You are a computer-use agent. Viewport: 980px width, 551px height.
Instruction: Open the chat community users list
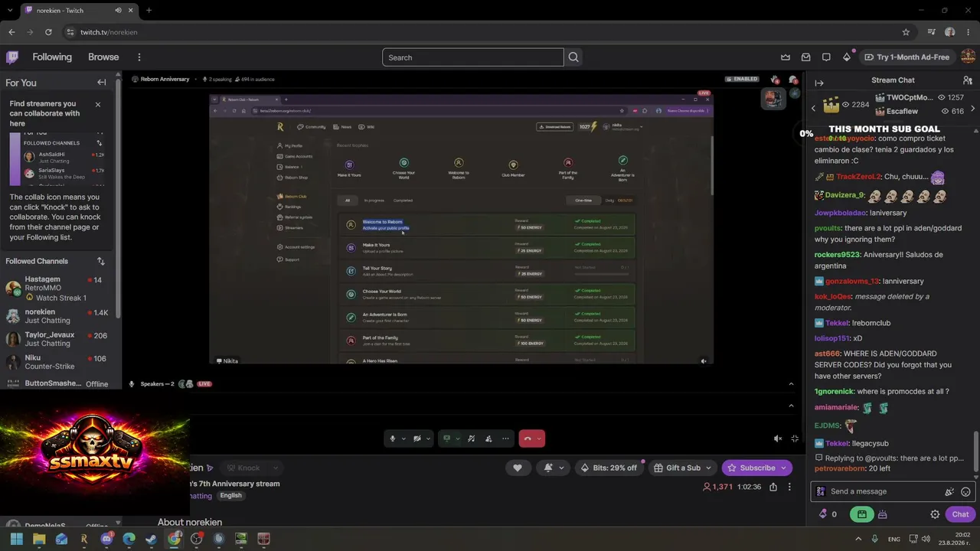(968, 80)
